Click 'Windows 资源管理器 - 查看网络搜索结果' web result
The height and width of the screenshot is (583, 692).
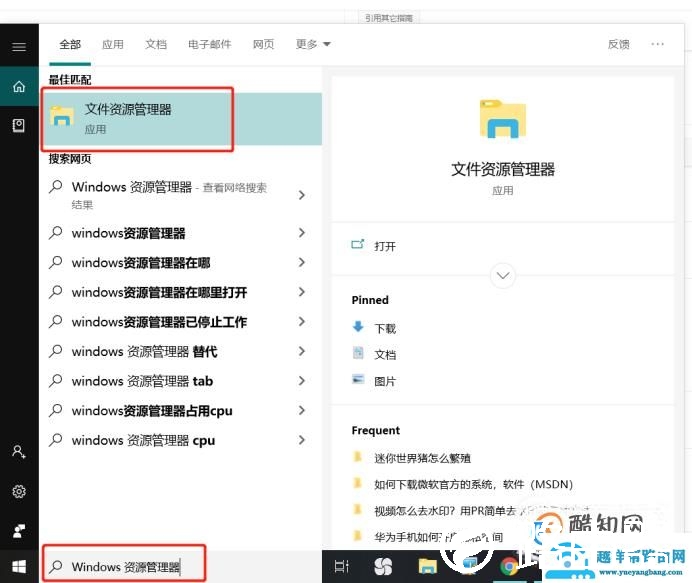[x=169, y=195]
